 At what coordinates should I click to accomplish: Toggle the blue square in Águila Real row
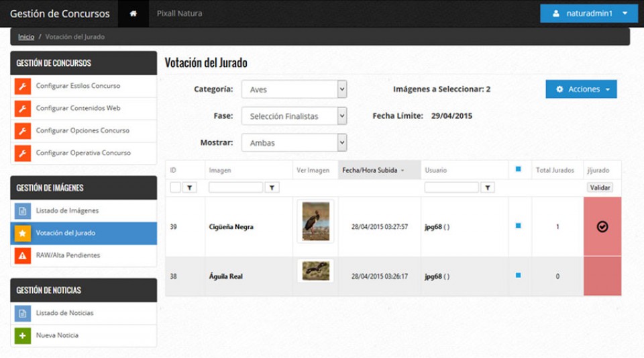(519, 275)
